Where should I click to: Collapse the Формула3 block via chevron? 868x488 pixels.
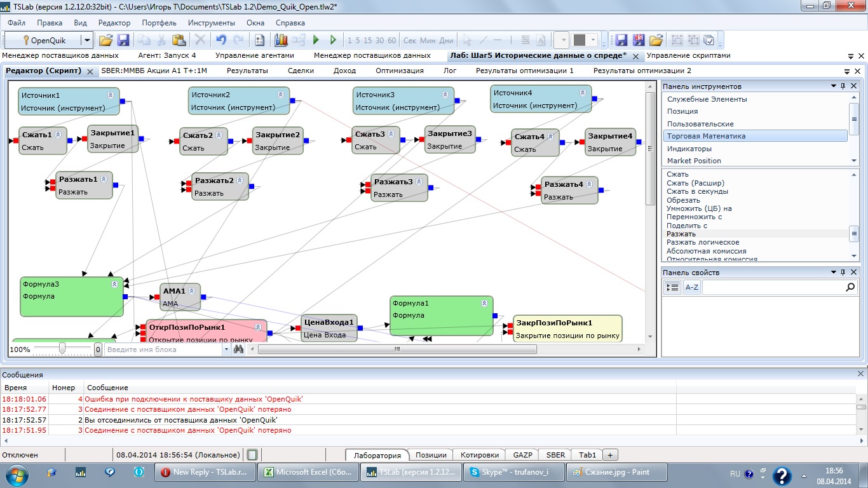pos(115,284)
